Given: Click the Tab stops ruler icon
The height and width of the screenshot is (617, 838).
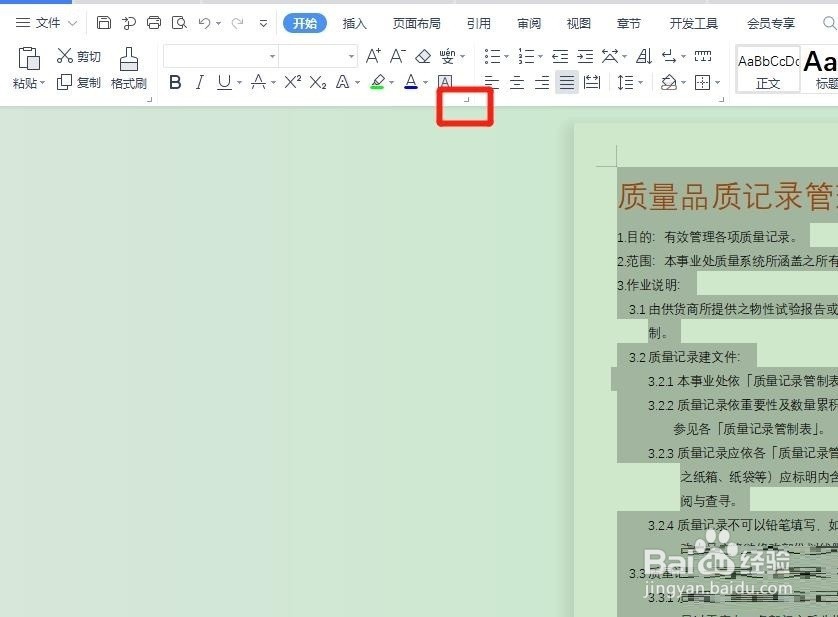Looking at the screenshot, I should tap(703, 56).
